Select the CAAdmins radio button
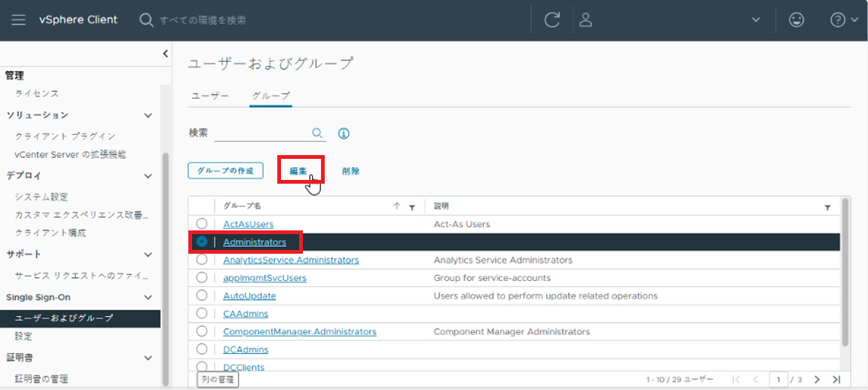Image resolution: width=868 pixels, height=390 pixels. tap(202, 313)
